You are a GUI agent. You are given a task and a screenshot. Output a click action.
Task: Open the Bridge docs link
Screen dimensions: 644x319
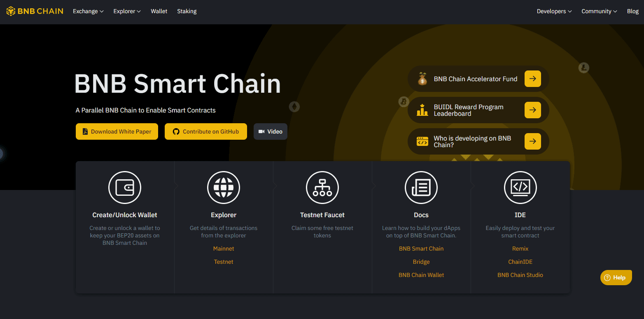point(421,262)
